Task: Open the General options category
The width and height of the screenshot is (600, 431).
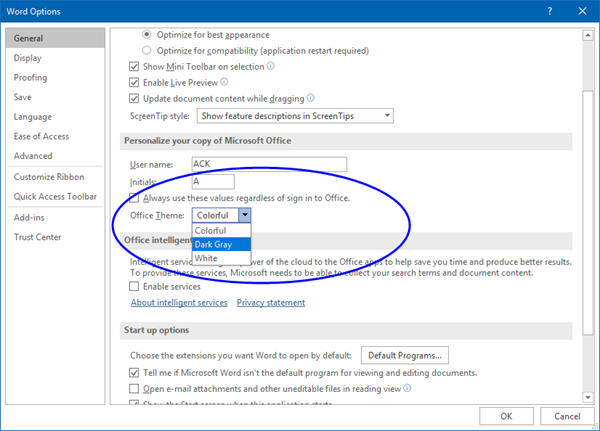Action: tap(55, 38)
